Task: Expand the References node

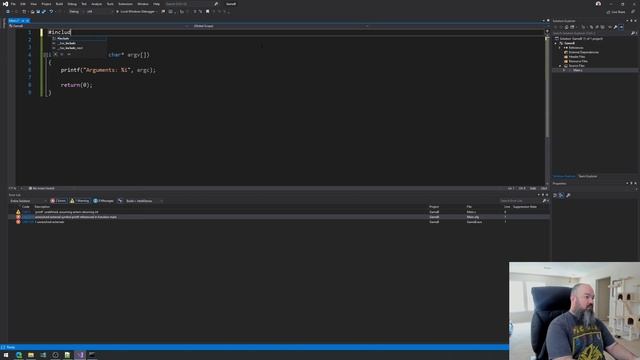Action: pos(560,48)
